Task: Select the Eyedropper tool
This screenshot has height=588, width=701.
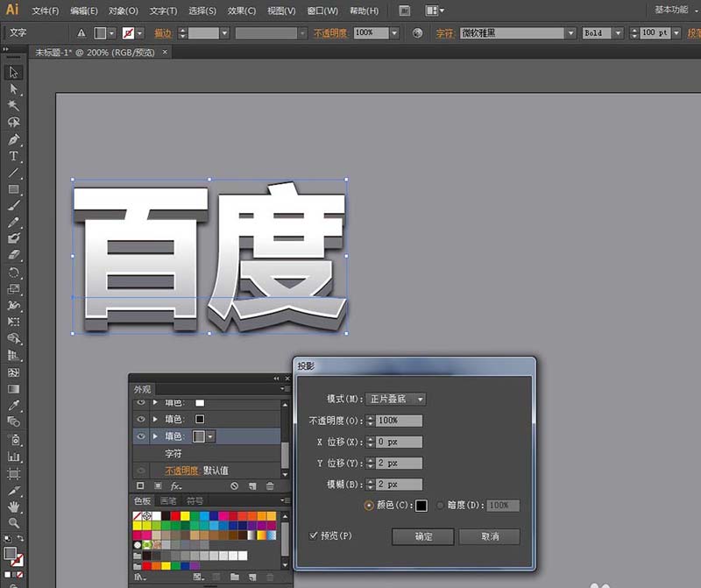Action: point(13,405)
